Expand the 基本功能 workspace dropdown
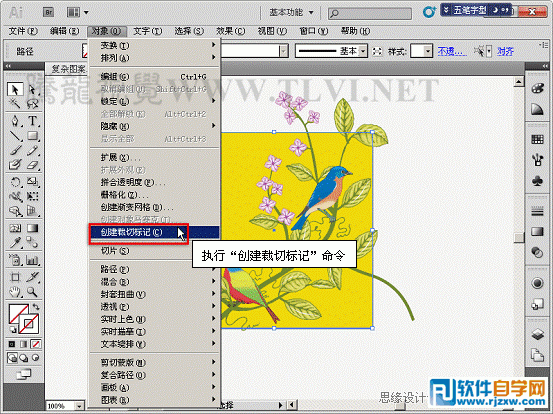Image resolution: width=553 pixels, height=414 pixels. (291, 12)
